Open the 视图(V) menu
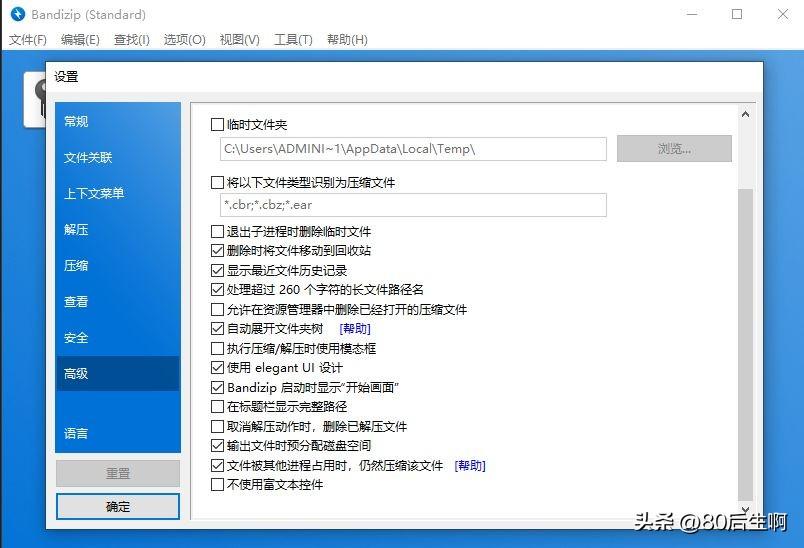 (239, 39)
